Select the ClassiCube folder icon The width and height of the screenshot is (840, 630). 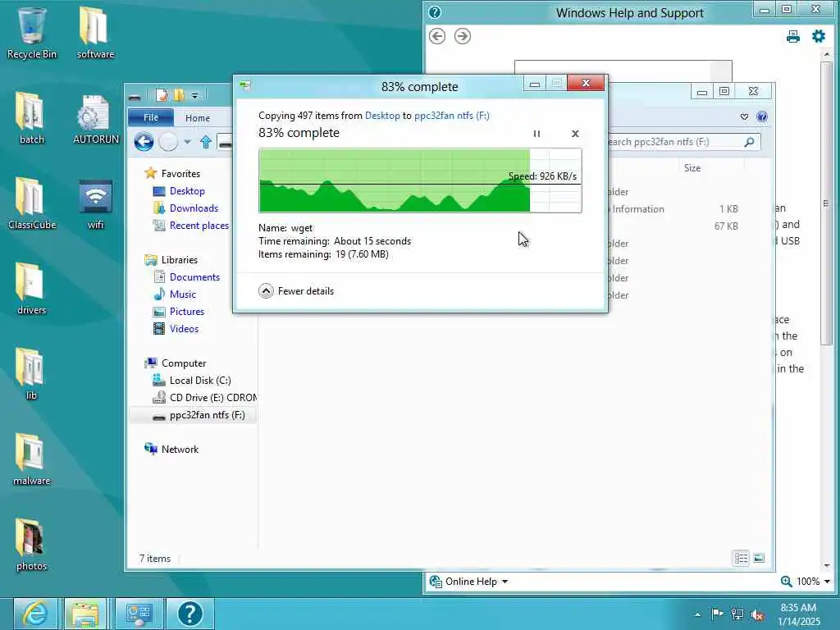pyautogui.click(x=32, y=203)
